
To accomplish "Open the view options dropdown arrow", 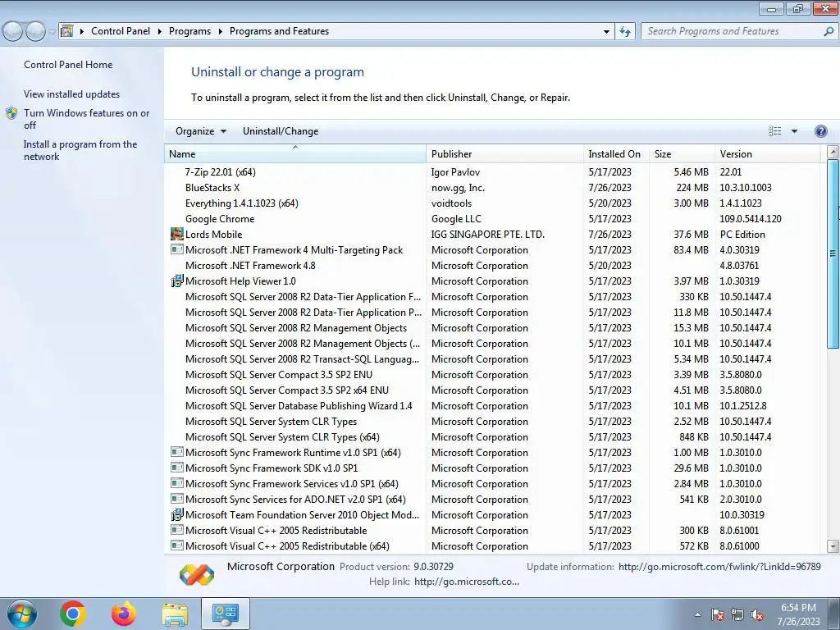I will click(x=794, y=131).
